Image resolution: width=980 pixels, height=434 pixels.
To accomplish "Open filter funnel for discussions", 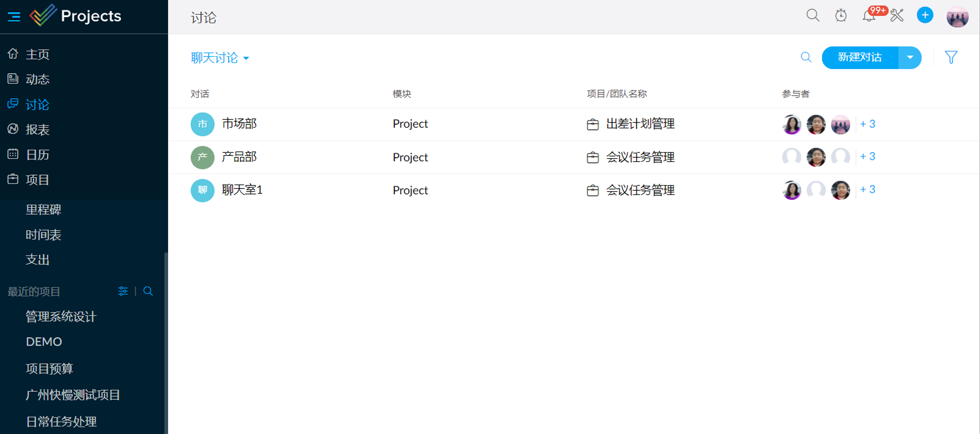I will click(951, 58).
